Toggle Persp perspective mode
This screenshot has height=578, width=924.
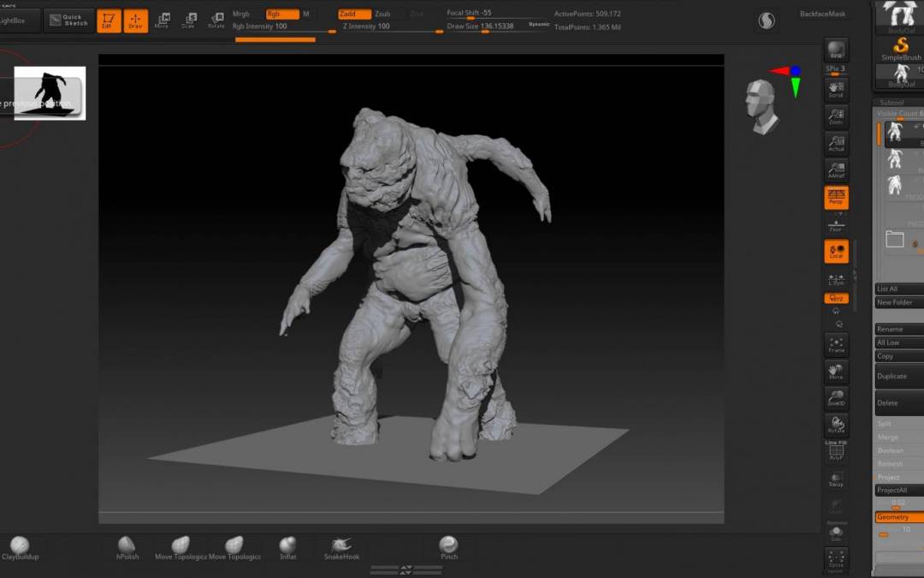[x=836, y=198]
